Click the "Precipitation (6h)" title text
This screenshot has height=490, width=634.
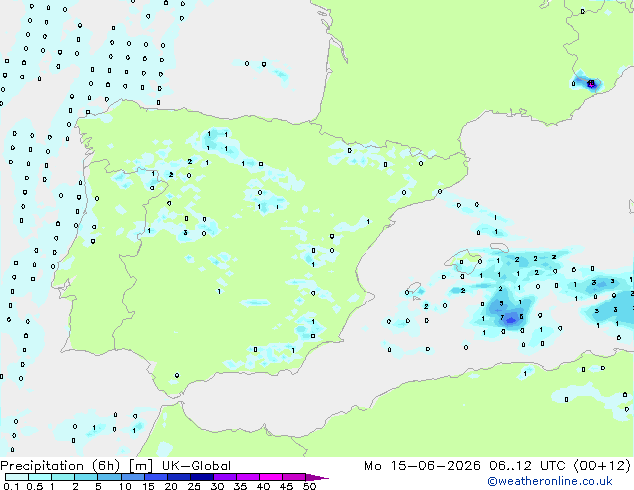click(x=60, y=466)
